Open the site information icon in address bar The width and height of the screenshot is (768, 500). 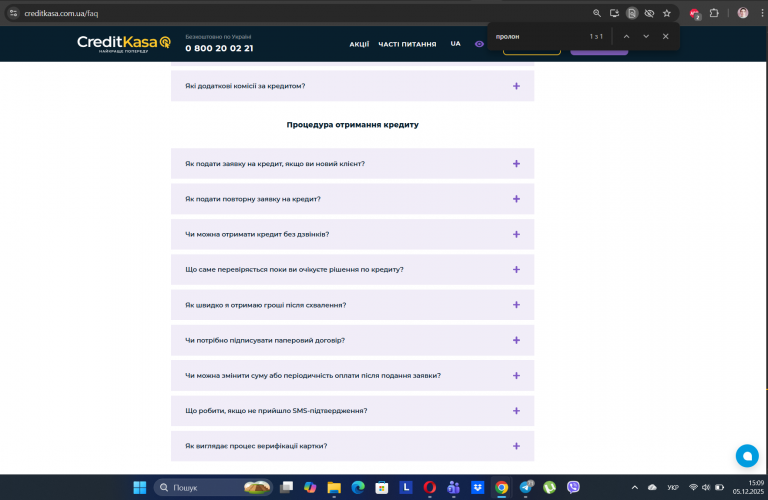click(x=14, y=13)
